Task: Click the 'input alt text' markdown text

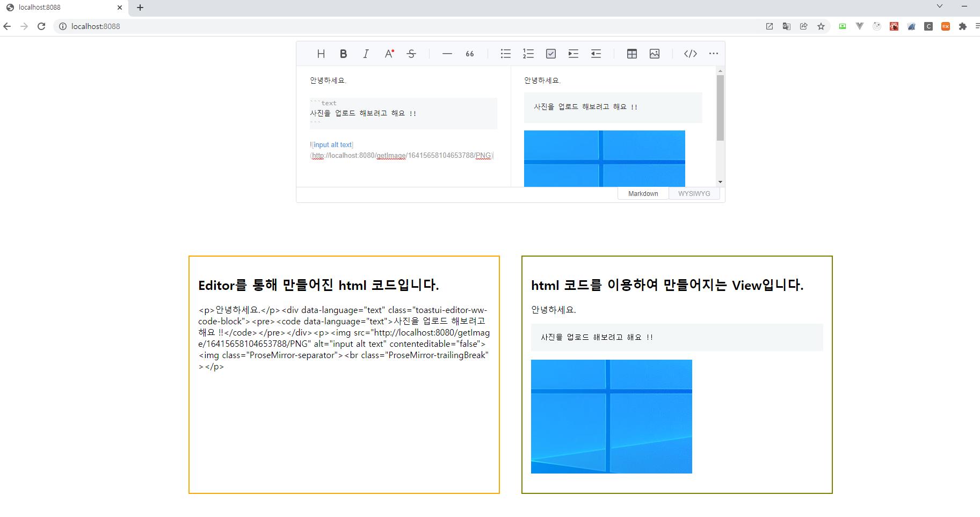Action: click(x=332, y=145)
